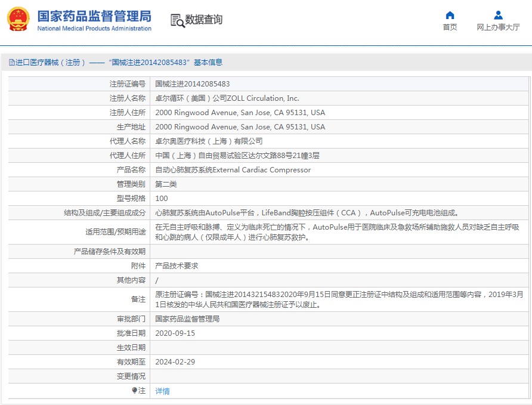The width and height of the screenshot is (532, 405).
Task: Click the 适用范围 intended use description
Action: 337,232
